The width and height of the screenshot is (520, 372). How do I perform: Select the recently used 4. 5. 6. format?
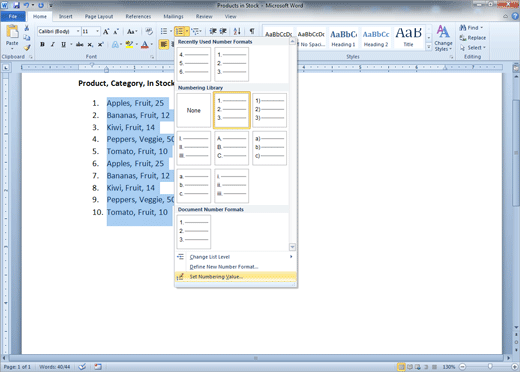(x=194, y=64)
